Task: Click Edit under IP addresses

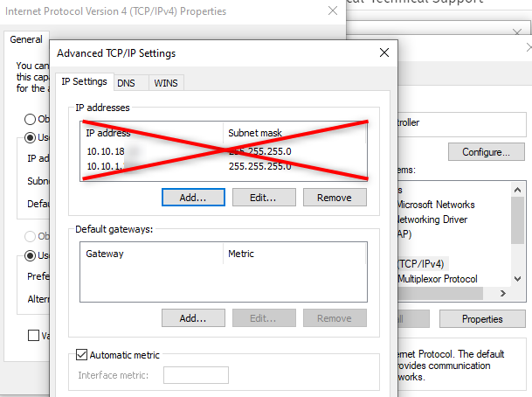Action: click(x=262, y=198)
